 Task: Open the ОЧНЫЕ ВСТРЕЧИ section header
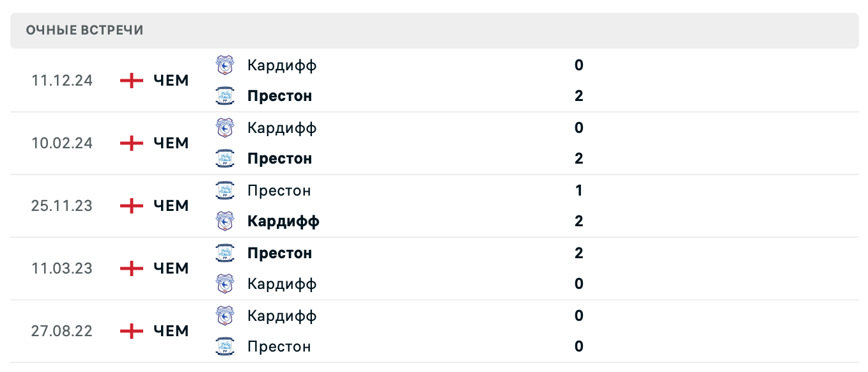84,29
